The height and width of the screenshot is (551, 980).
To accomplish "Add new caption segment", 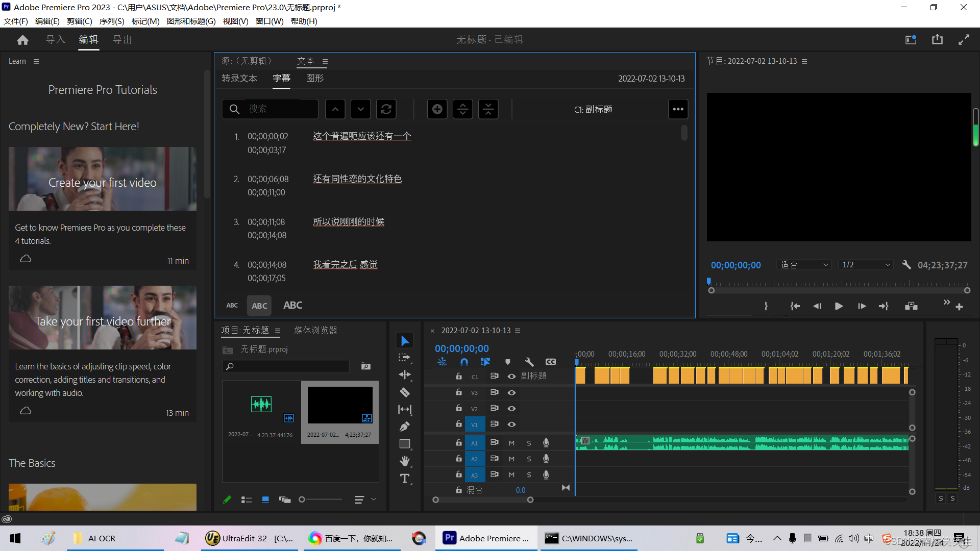I will pyautogui.click(x=437, y=109).
